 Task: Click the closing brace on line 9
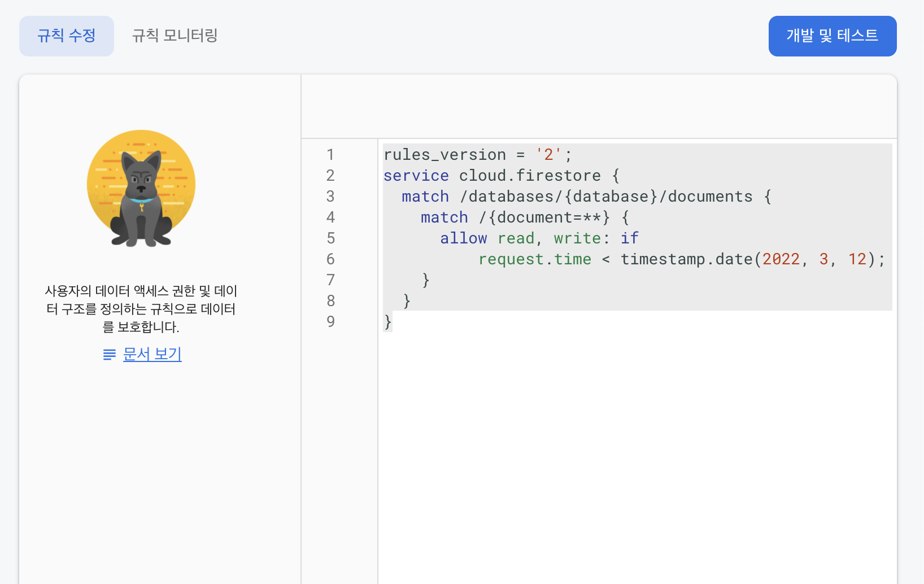(x=387, y=321)
